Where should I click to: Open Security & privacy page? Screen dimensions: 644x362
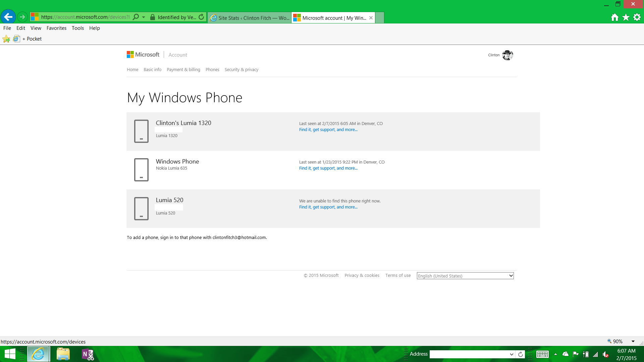tap(241, 70)
